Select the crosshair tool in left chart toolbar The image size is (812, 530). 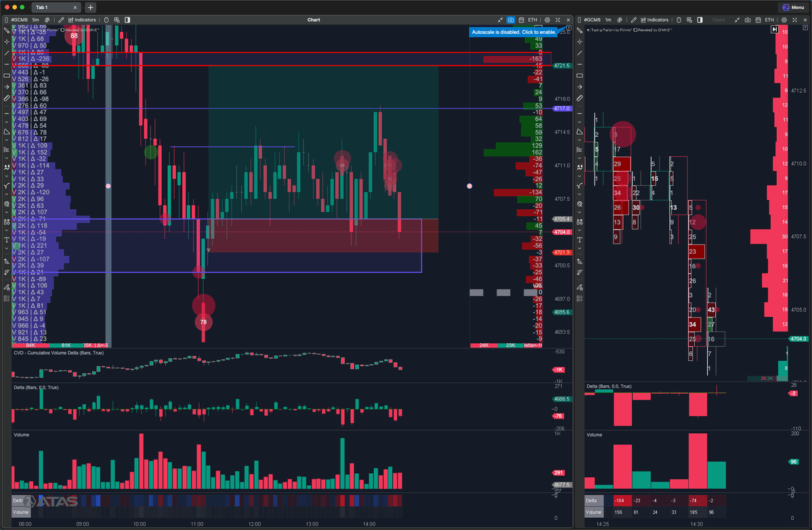click(x=6, y=41)
